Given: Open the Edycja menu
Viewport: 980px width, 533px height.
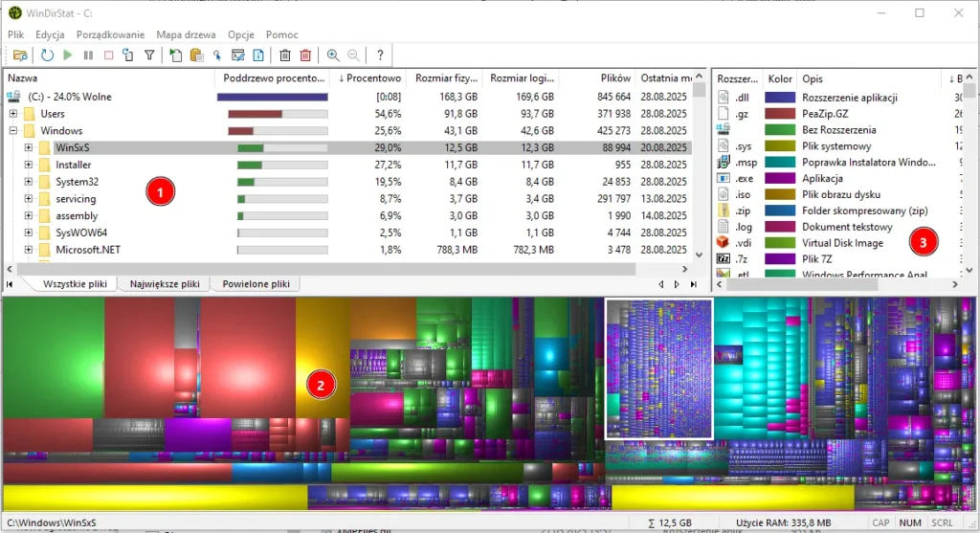Looking at the screenshot, I should (x=50, y=34).
